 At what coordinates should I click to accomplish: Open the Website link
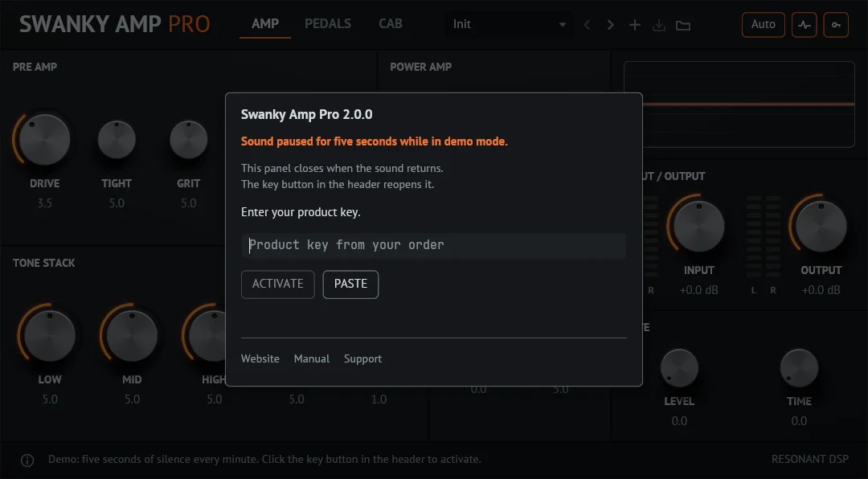[260, 358]
